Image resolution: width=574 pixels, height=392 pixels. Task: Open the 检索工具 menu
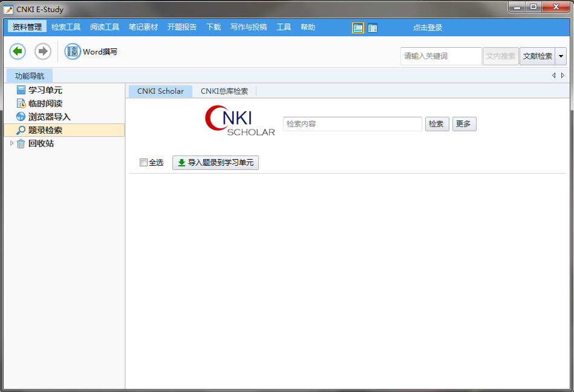tap(66, 27)
